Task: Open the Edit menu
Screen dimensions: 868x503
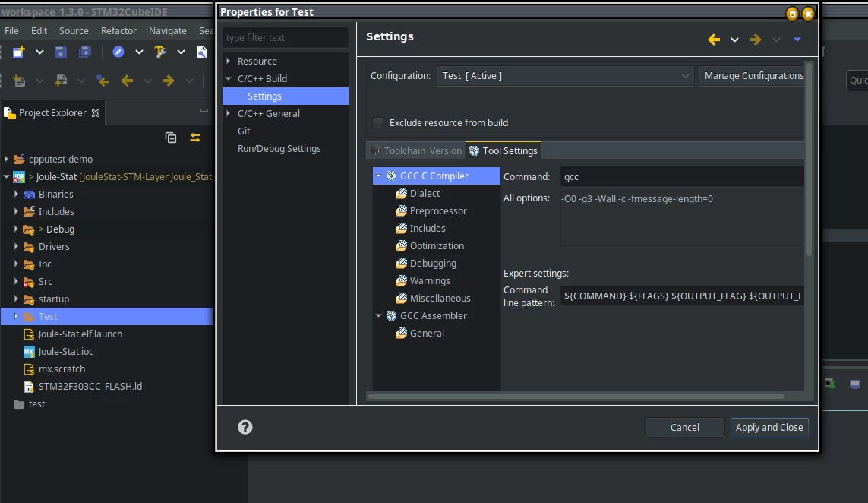Action: click(39, 31)
